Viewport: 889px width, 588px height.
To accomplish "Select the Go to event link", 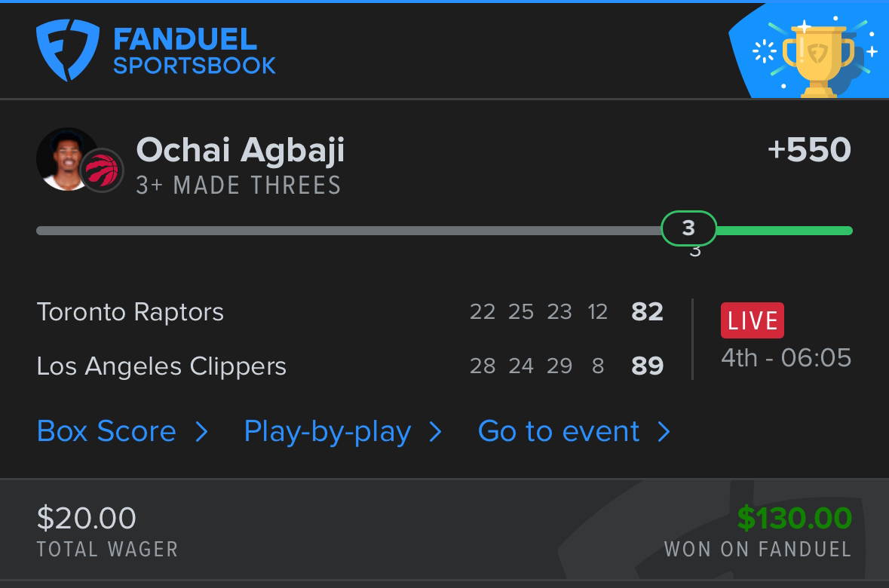I will 559,431.
